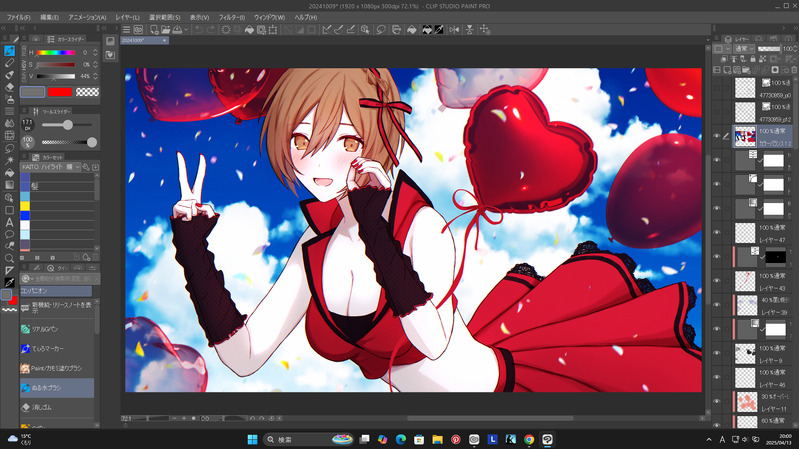Click the Undo arrow in command bar
The image size is (799, 449).
coord(199,30)
